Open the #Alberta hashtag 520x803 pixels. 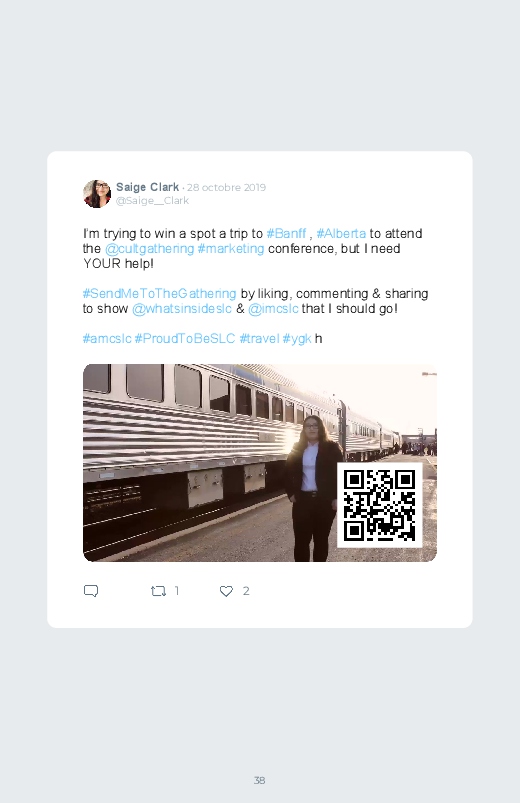341,234
